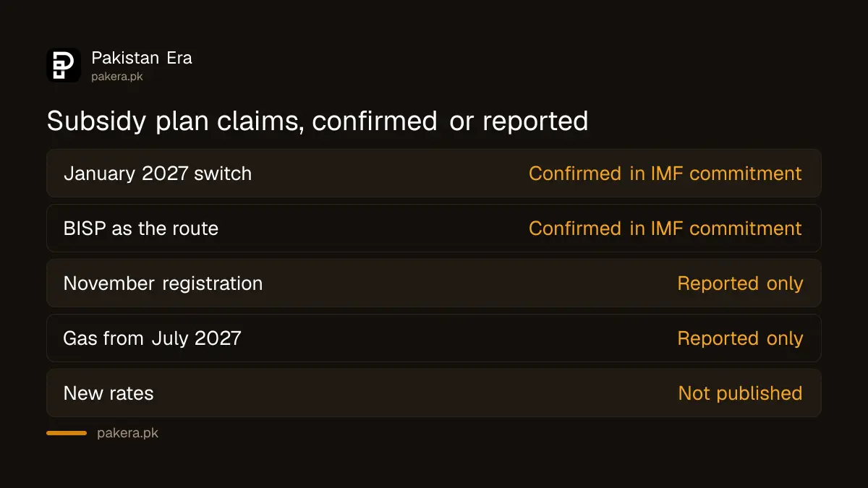This screenshot has height=488, width=868.
Task: Click the Pakistan Era logo icon
Action: 64,65
